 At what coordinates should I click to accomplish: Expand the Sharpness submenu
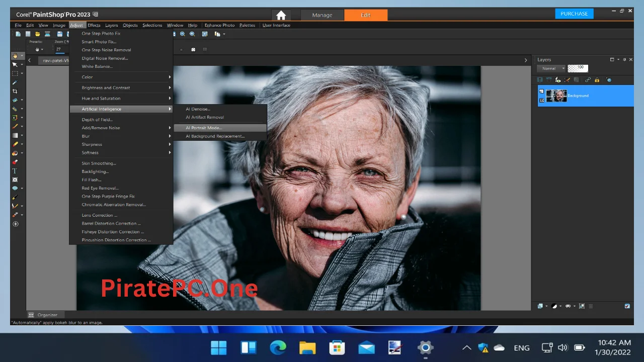(121, 144)
